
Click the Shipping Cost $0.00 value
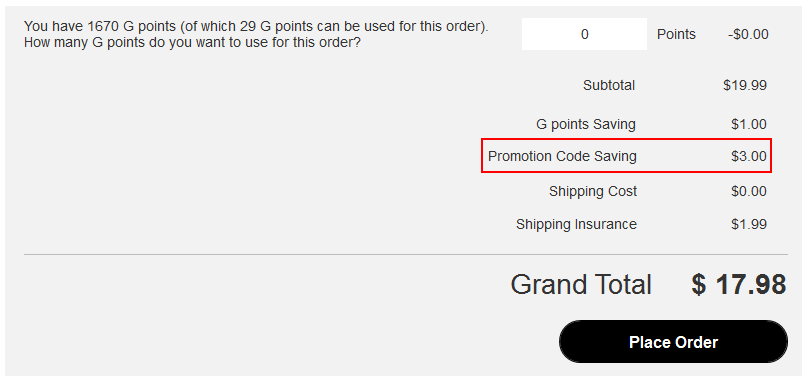click(x=749, y=192)
